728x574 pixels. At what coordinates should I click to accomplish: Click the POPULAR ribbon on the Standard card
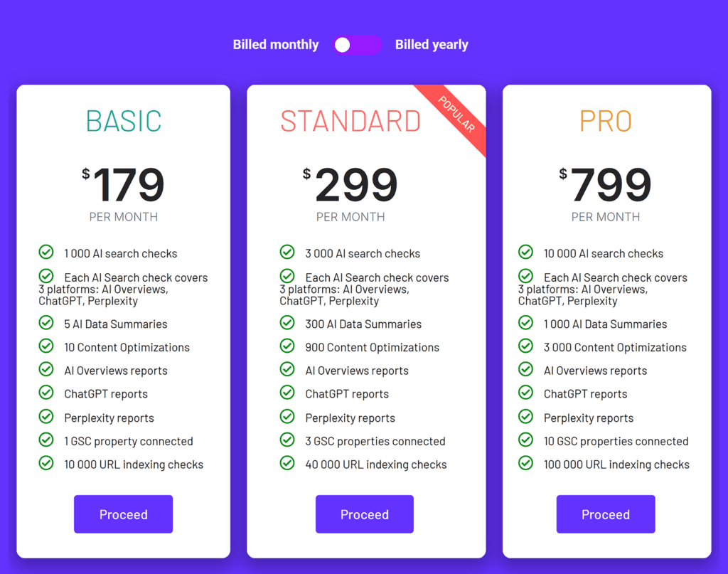(x=458, y=114)
